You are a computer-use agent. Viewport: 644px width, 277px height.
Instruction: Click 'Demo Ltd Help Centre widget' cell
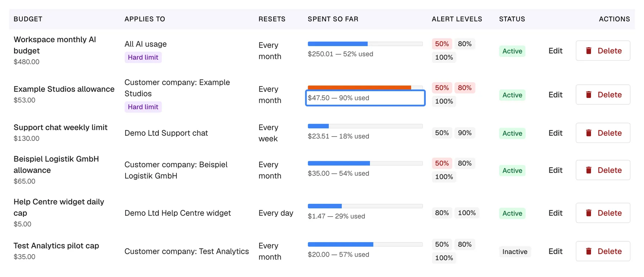177,213
